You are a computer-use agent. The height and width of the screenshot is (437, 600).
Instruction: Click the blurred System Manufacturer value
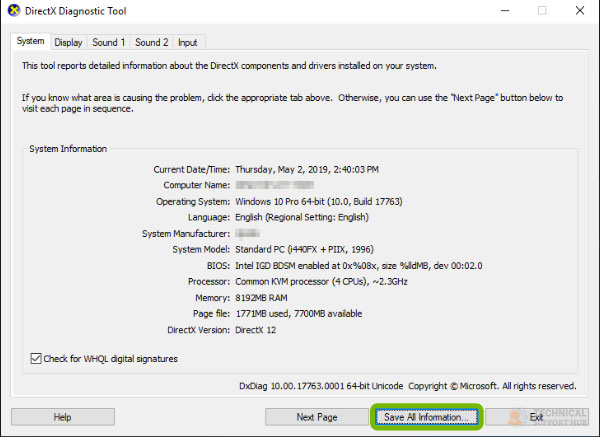tap(248, 233)
